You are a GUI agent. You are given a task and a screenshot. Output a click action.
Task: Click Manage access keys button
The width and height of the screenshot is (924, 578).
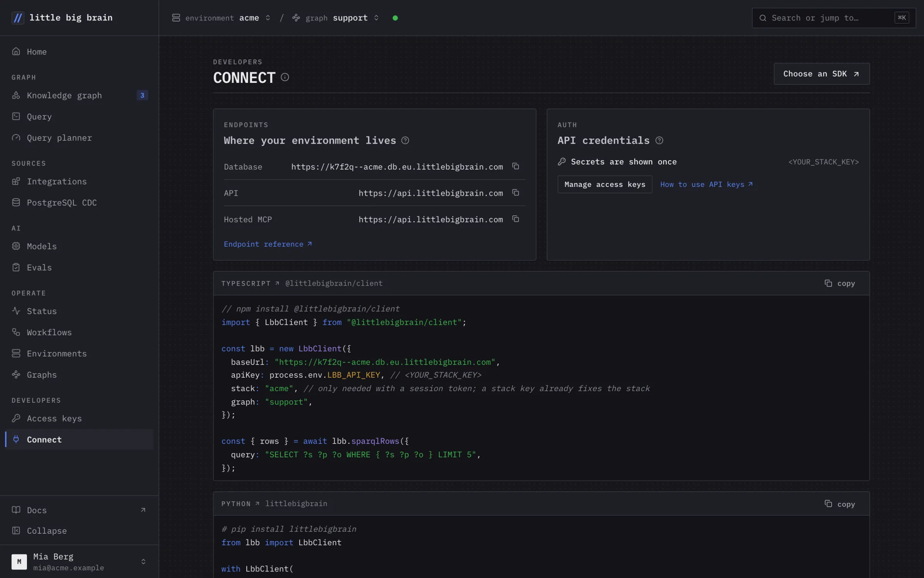(x=604, y=184)
